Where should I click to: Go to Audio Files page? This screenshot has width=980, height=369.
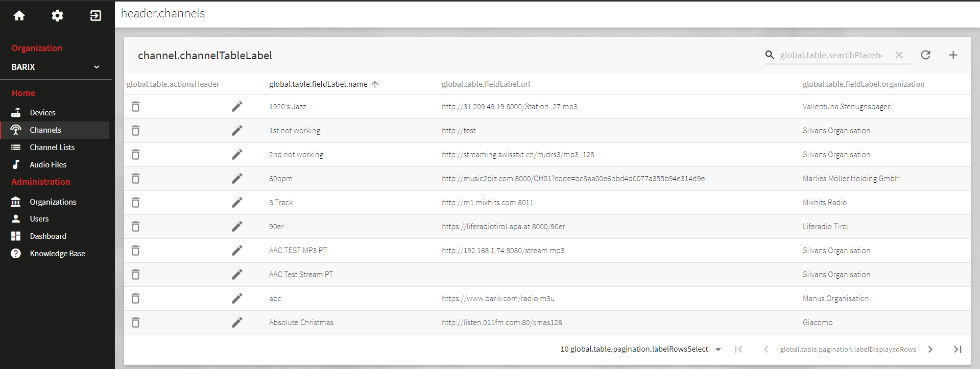(x=47, y=165)
